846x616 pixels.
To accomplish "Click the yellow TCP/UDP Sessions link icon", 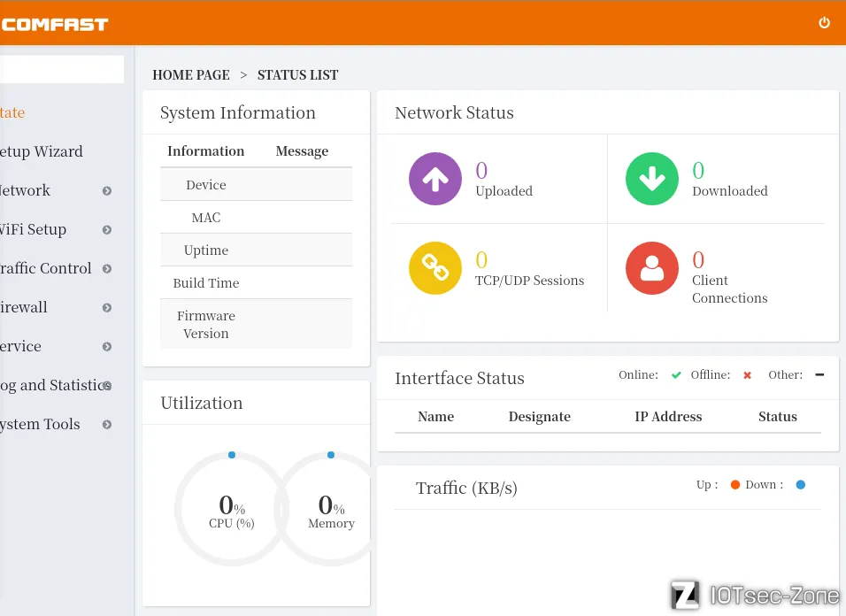I will pos(435,268).
